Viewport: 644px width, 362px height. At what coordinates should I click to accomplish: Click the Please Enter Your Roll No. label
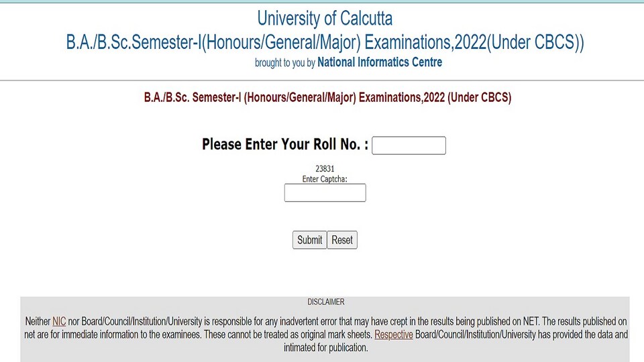click(x=285, y=145)
